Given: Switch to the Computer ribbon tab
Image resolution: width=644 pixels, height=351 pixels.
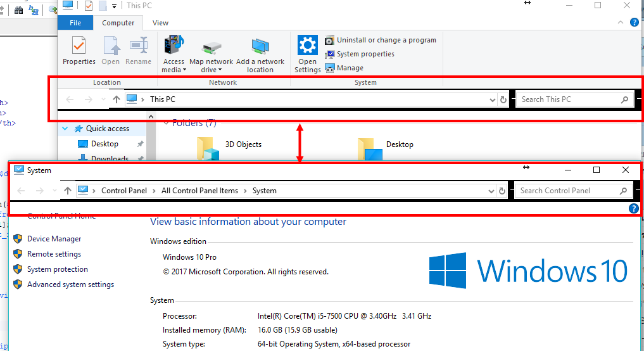Looking at the screenshot, I should (x=118, y=23).
